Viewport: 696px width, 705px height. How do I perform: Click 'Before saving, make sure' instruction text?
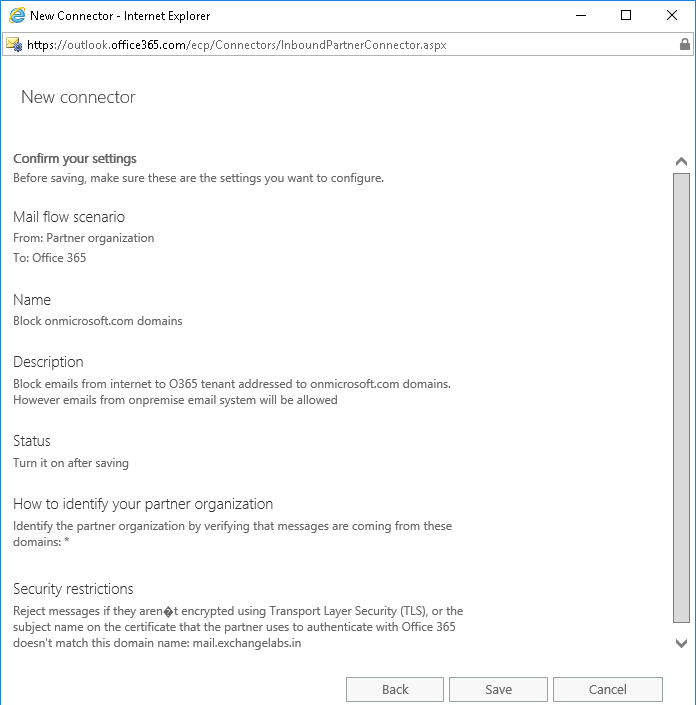(198, 178)
